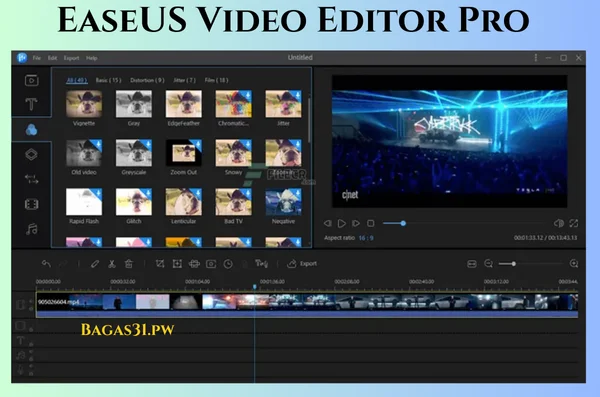Switch to the All (49) filters tab
600x397 pixels.
(77, 80)
